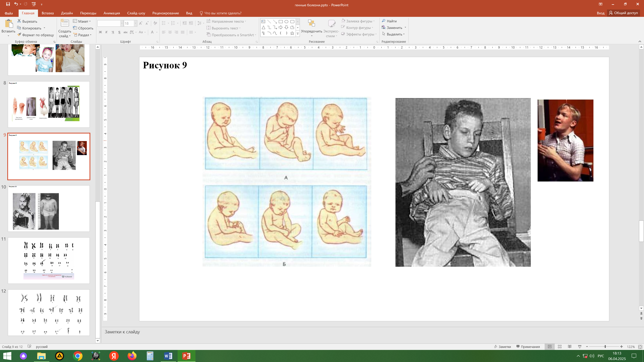
Task: Click the Create slide (Создать слайд) icon
Action: pos(65,23)
